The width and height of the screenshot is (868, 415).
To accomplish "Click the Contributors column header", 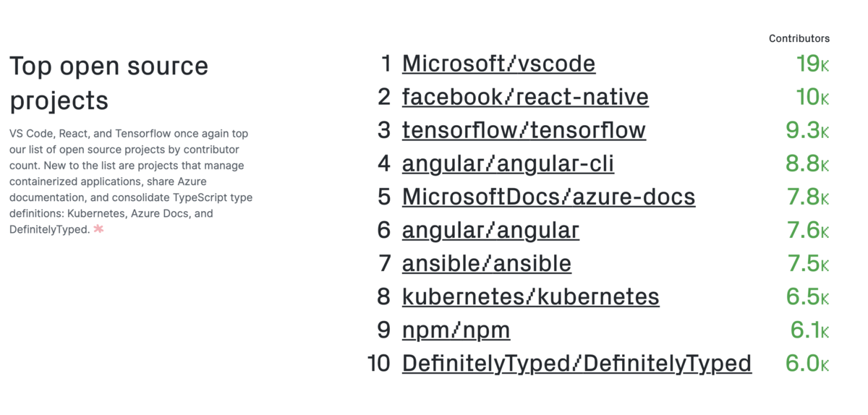I will (x=799, y=38).
